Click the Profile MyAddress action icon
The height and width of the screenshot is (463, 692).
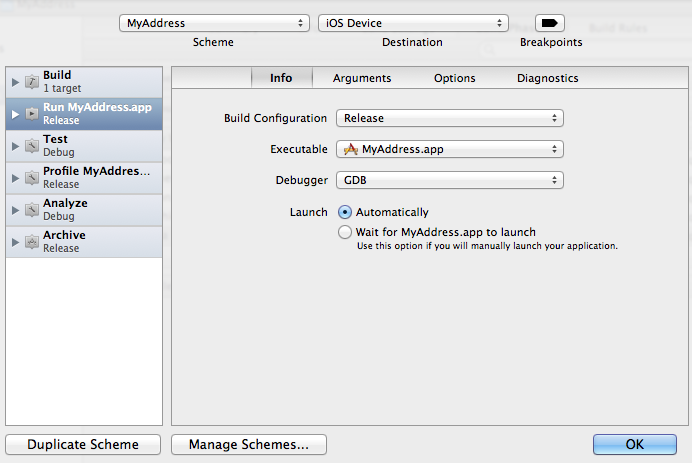32,178
